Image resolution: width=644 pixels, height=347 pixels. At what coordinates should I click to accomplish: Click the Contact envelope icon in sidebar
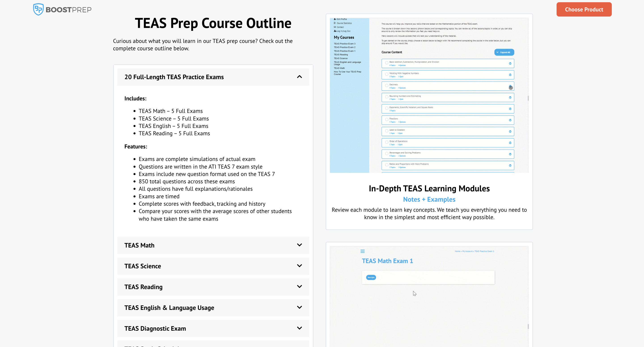(x=335, y=27)
